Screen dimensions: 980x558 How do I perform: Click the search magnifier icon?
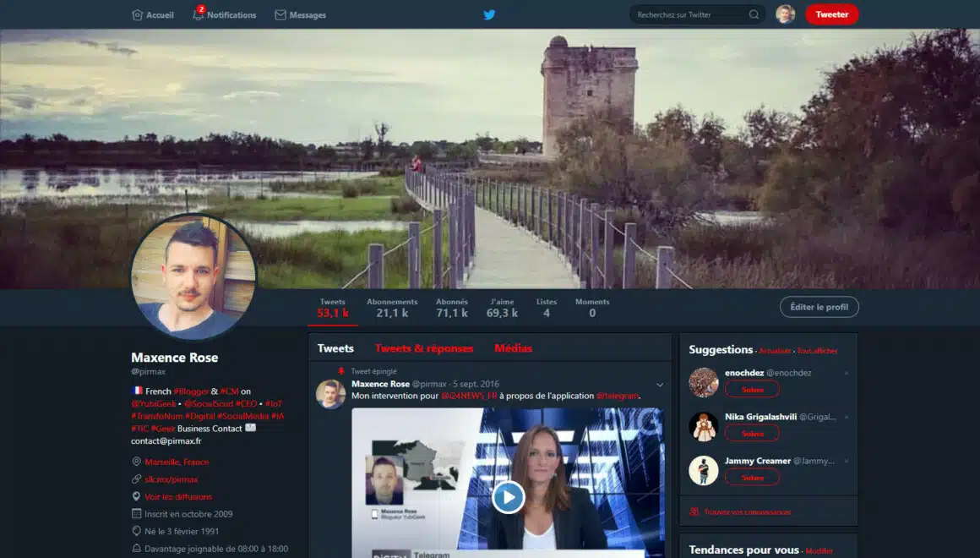click(x=754, y=14)
